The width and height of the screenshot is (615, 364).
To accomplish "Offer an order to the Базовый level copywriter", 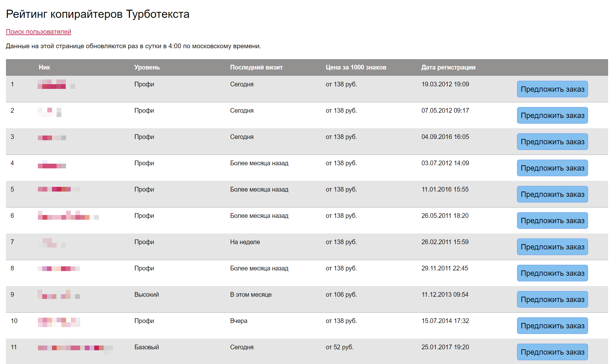I will click(x=552, y=352).
